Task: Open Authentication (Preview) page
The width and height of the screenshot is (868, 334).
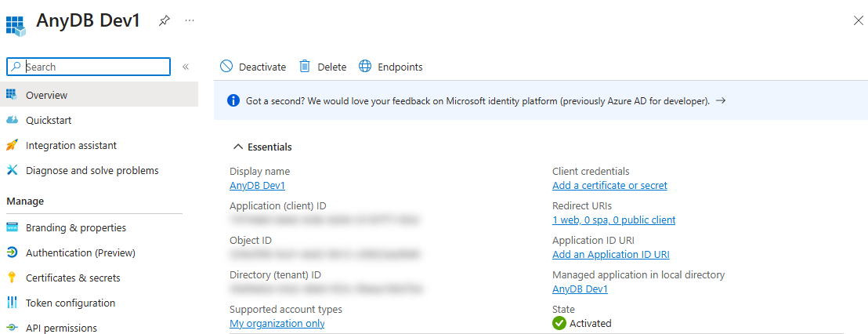Action: tap(81, 252)
